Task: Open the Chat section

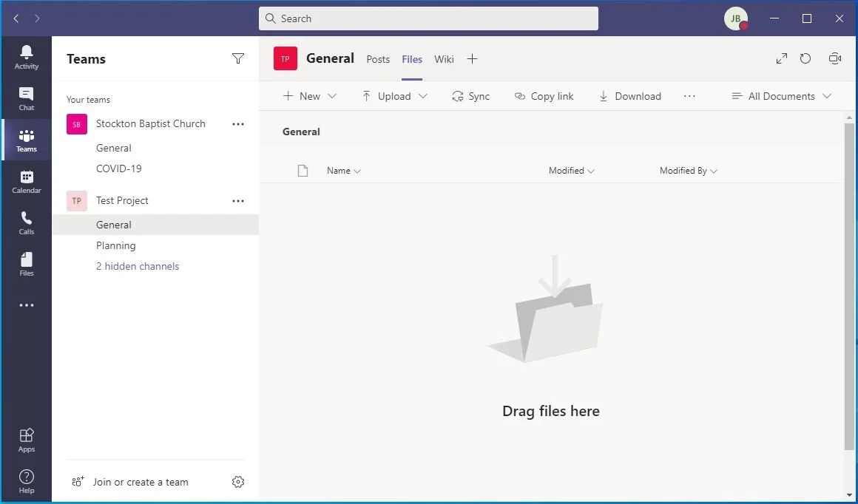Action: pyautogui.click(x=27, y=99)
